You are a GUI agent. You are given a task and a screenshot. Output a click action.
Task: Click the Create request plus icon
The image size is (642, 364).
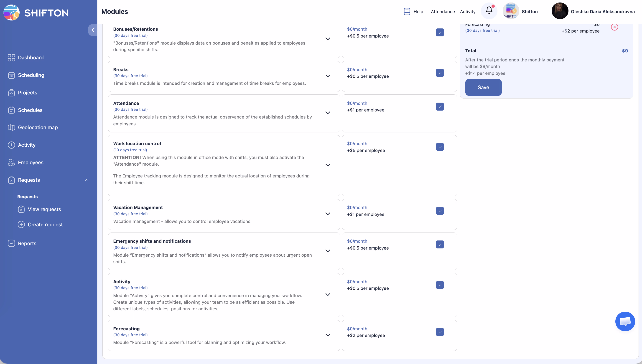pos(21,225)
